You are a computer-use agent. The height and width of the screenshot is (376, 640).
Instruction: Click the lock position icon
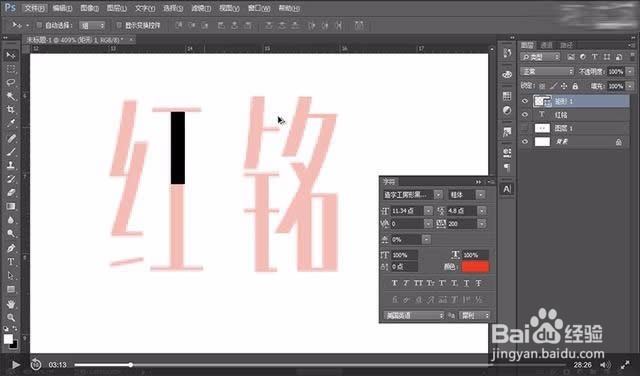[564, 86]
